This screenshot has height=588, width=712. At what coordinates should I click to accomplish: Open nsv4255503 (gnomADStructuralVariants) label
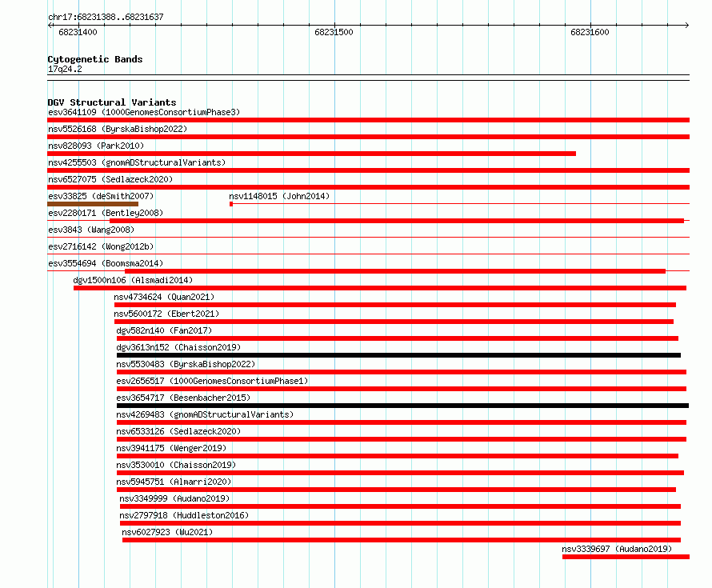click(137, 162)
